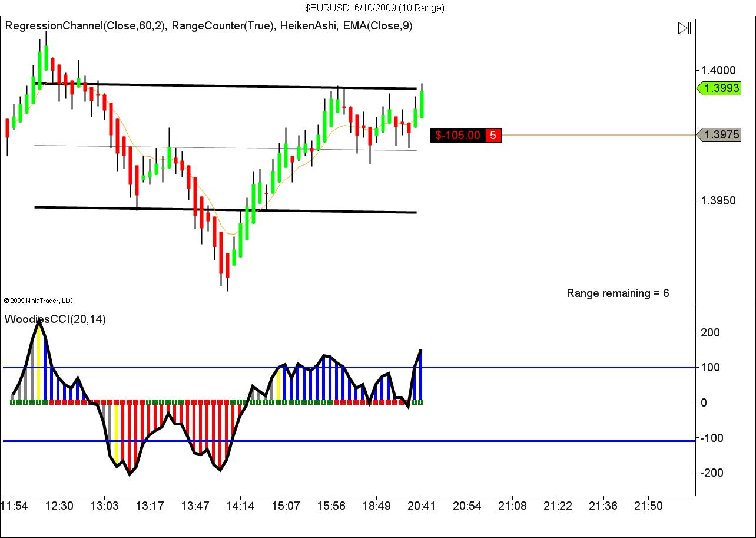The image size is (756, 538).
Task: Click the EMA(Close,9) indicator label
Action: 378,25
